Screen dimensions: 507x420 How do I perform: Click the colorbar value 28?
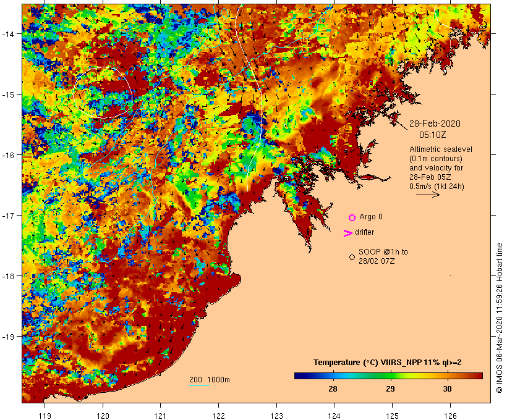tap(333, 388)
